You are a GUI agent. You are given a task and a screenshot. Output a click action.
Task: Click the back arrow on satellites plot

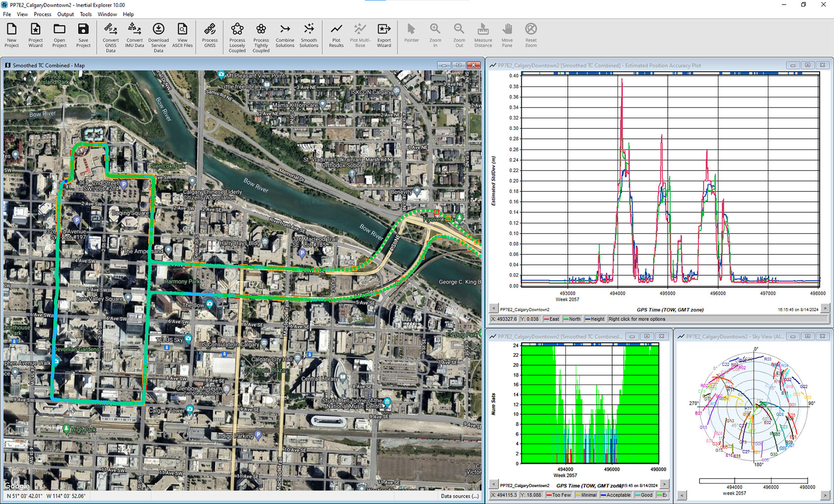pos(493,485)
